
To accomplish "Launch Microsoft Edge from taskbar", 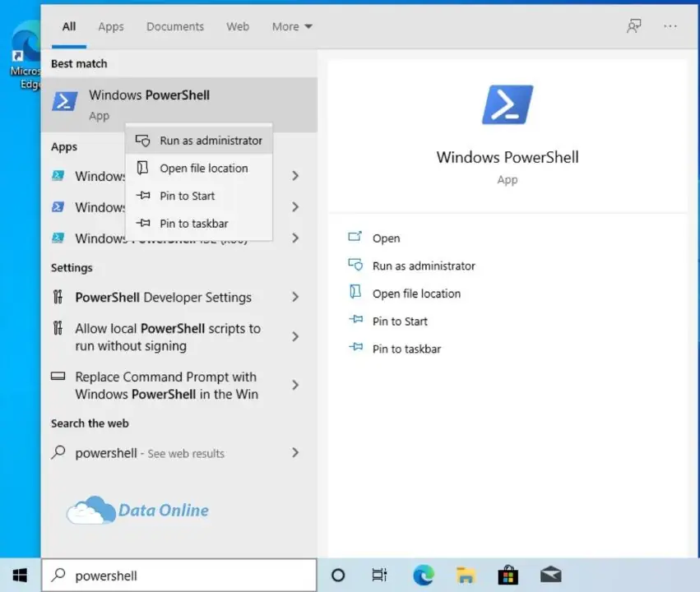I will click(x=424, y=575).
